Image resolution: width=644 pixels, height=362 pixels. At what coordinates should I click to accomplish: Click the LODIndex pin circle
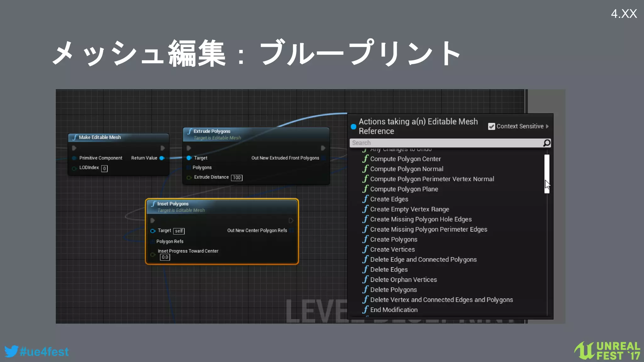pyautogui.click(x=74, y=168)
